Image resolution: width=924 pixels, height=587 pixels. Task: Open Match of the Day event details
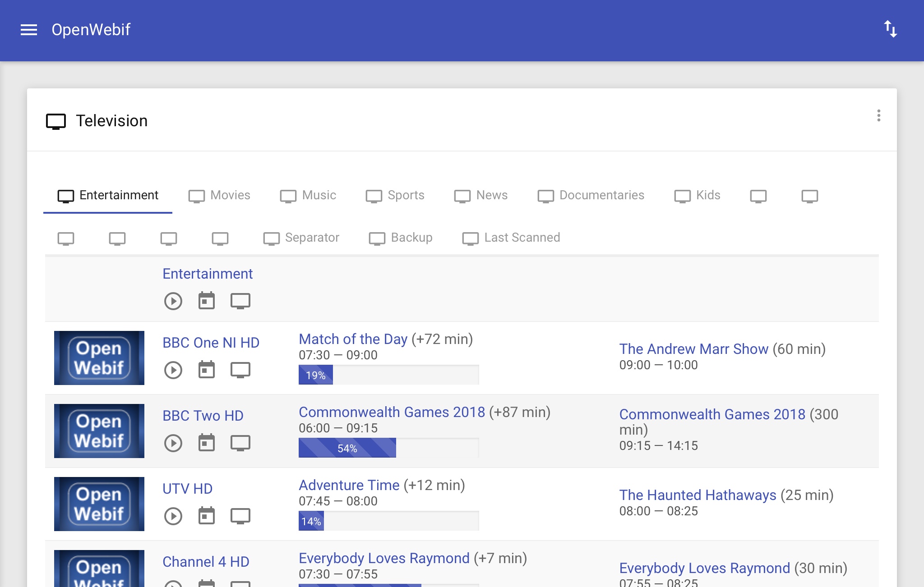(x=353, y=339)
